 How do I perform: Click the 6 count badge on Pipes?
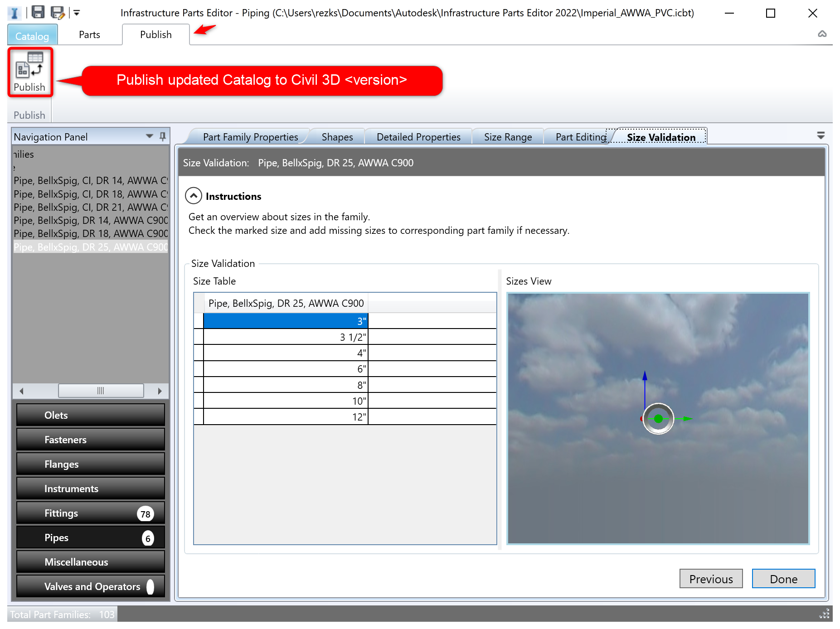(148, 538)
